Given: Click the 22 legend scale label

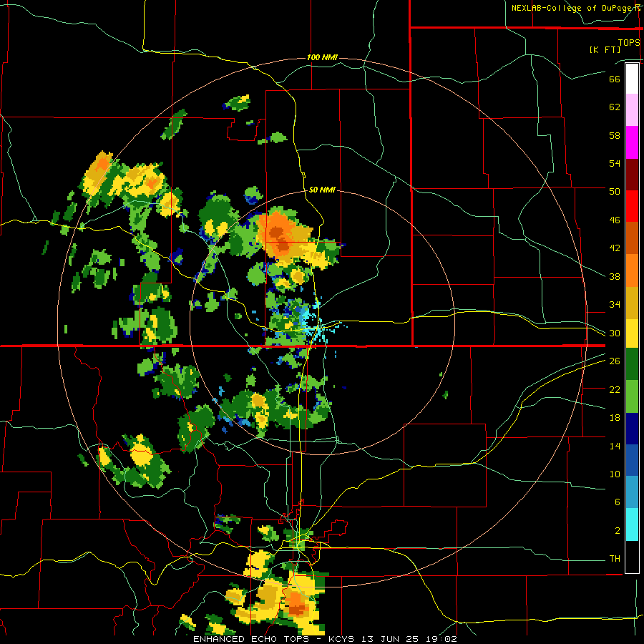Looking at the screenshot, I should pos(615,389).
